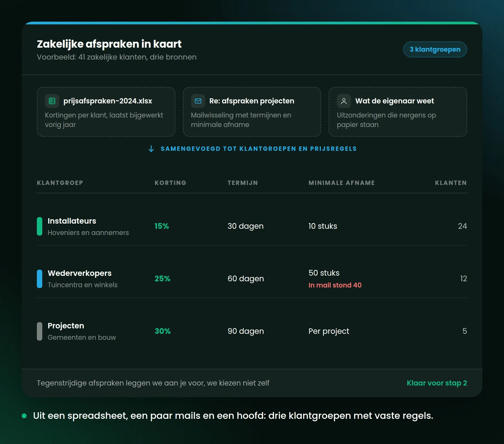
Task: Click the 50 stuks minimum cell
Action: point(324,273)
